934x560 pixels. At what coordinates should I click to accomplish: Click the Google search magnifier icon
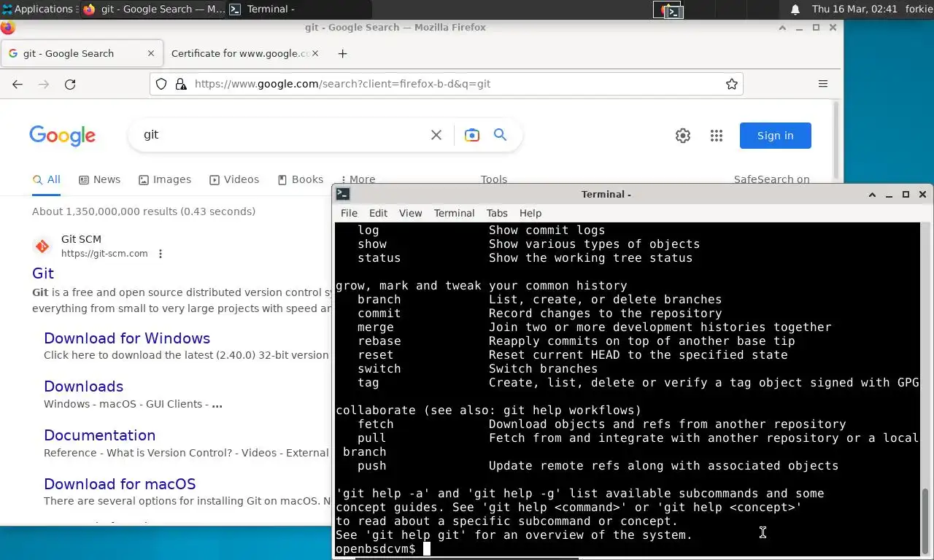coord(500,135)
